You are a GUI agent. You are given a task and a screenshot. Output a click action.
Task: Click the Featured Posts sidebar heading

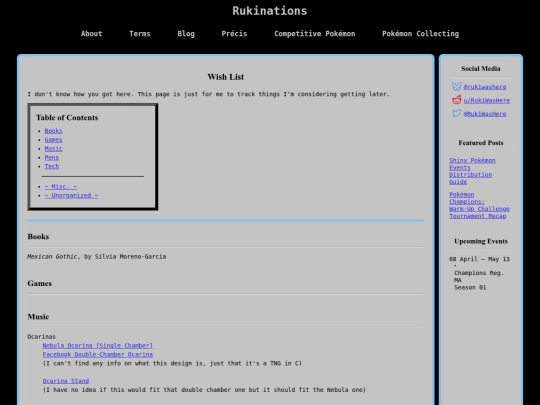click(481, 143)
